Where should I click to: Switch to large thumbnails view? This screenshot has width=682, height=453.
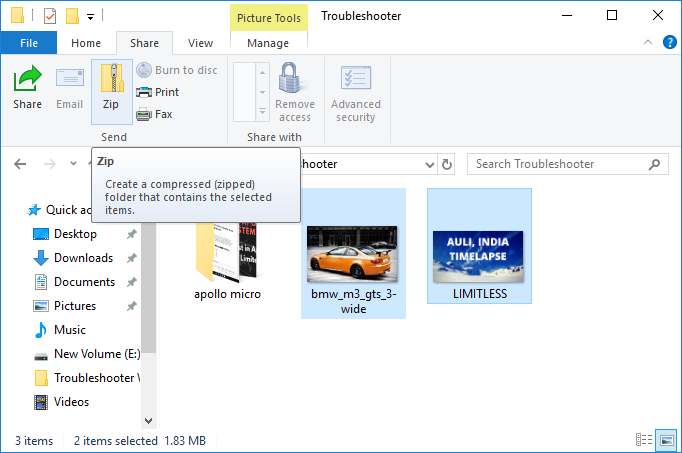pos(667,440)
